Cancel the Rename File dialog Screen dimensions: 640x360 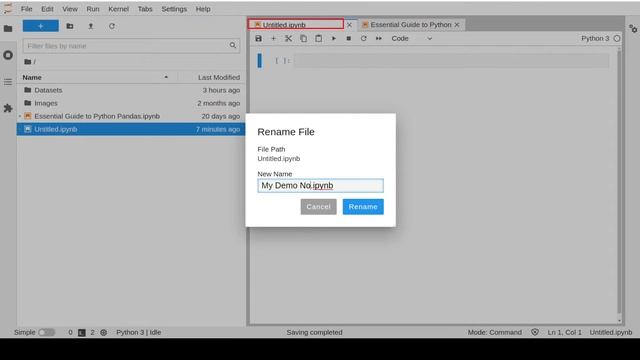pyautogui.click(x=318, y=207)
